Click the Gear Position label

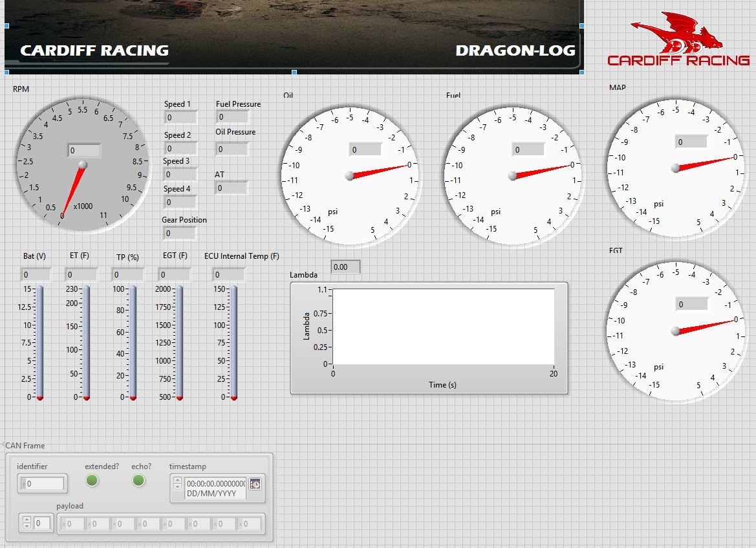click(184, 220)
